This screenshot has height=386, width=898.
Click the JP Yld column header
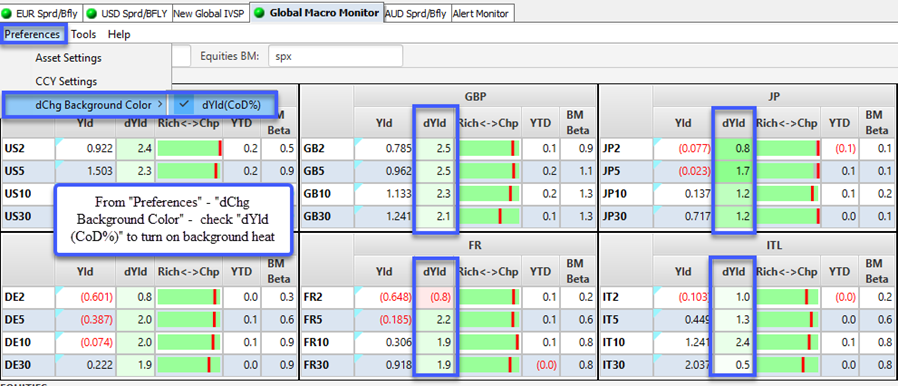pos(683,123)
